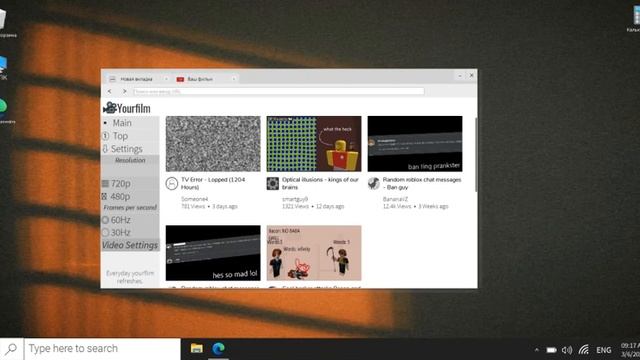Open the browser menu icon left of tabs

112,79
